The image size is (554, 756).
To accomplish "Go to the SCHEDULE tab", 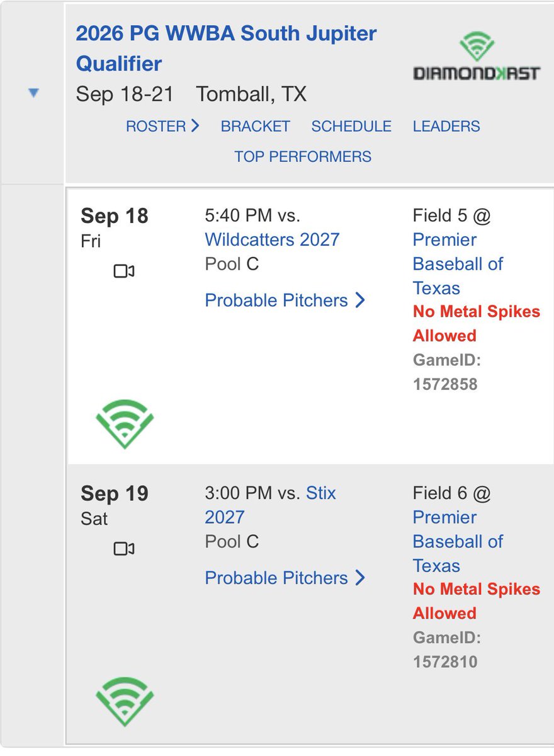I will pos(351,126).
